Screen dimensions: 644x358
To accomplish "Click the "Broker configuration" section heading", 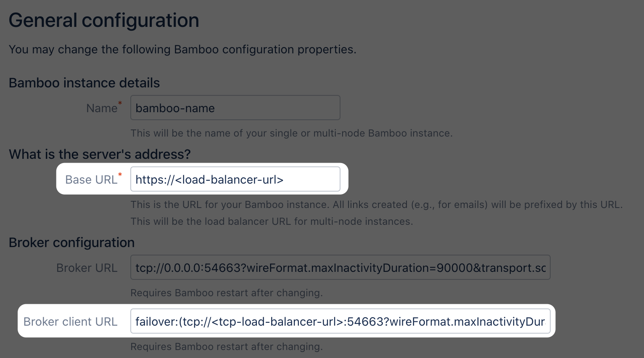I will click(71, 242).
